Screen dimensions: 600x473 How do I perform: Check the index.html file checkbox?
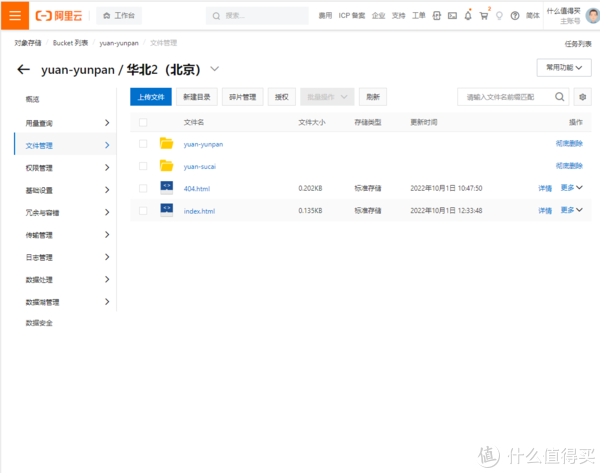pyautogui.click(x=143, y=211)
